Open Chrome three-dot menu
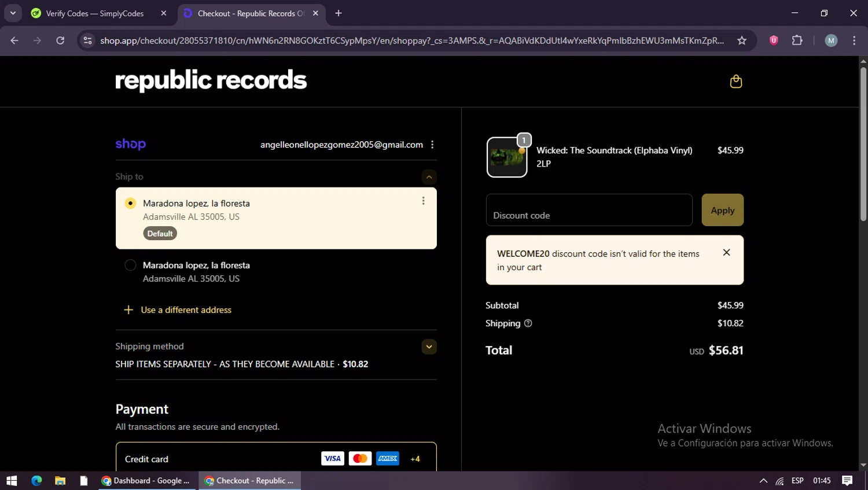 [x=854, y=40]
